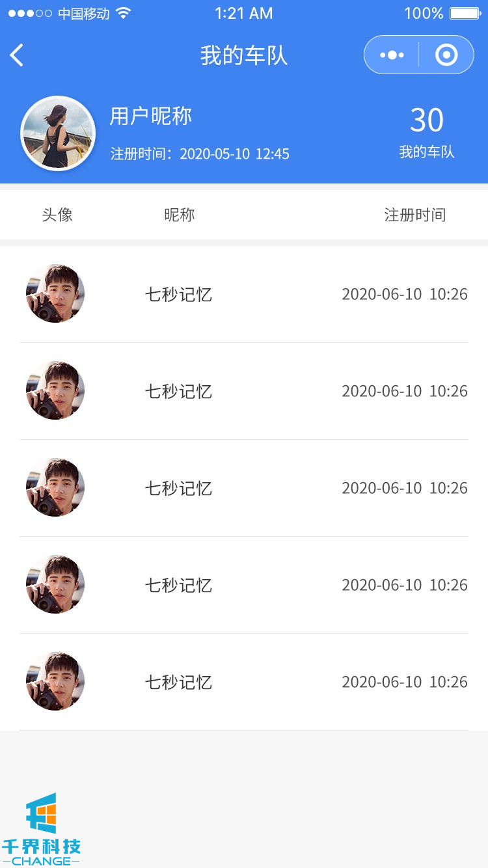Tap the Wi-Fi status icon
The height and width of the screenshot is (868, 488).
(123, 13)
